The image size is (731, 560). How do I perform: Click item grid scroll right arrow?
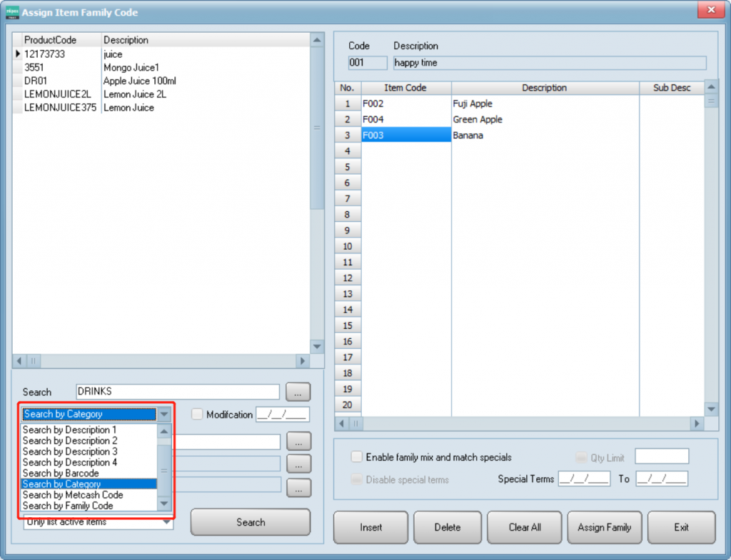click(697, 423)
